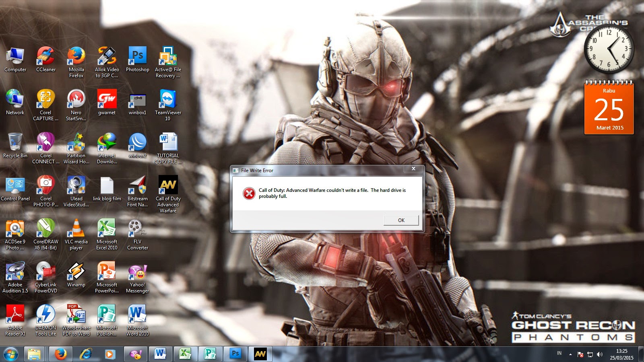644x362 pixels.
Task: Mute audio via the tray speaker icon
Action: (x=600, y=354)
